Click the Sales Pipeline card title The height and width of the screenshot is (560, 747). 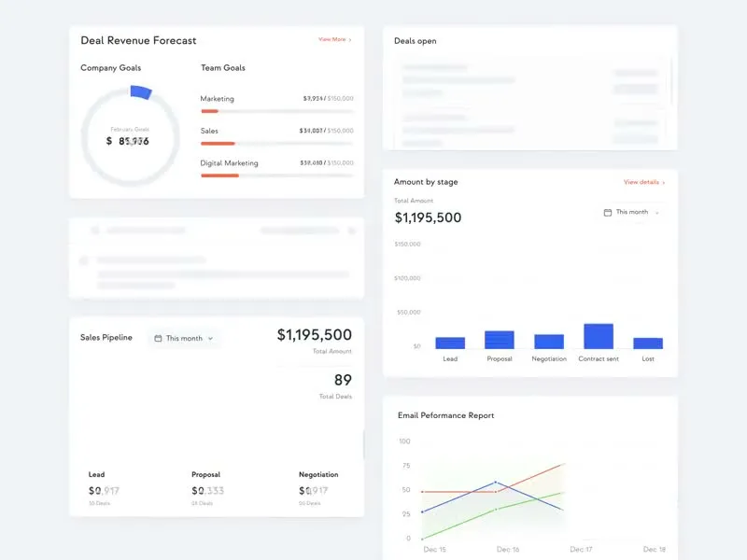pyautogui.click(x=106, y=337)
